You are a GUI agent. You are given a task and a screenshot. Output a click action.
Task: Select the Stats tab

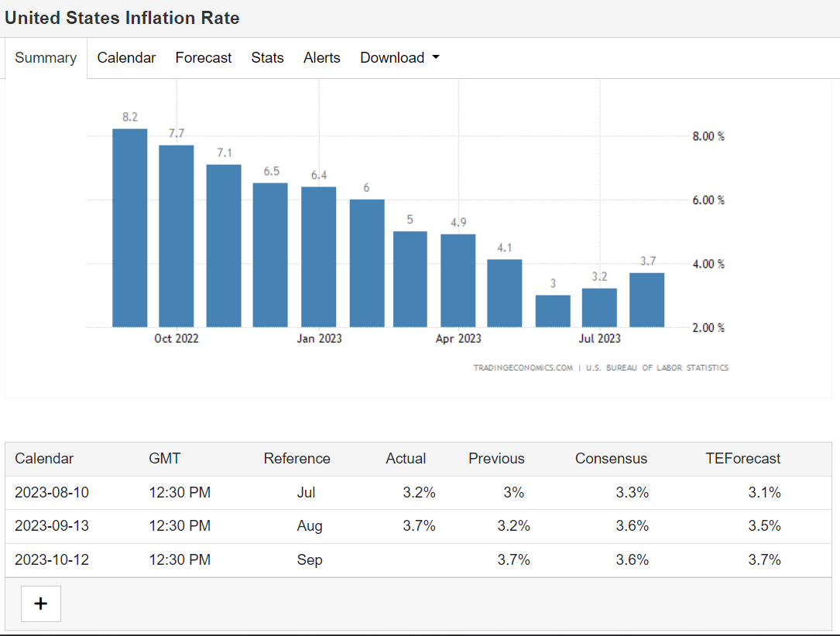[267, 58]
